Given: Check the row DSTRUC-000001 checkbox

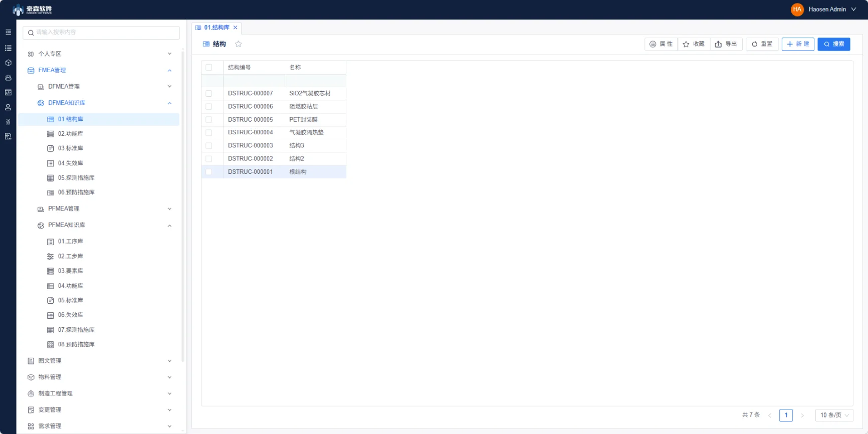Looking at the screenshot, I should (209, 172).
